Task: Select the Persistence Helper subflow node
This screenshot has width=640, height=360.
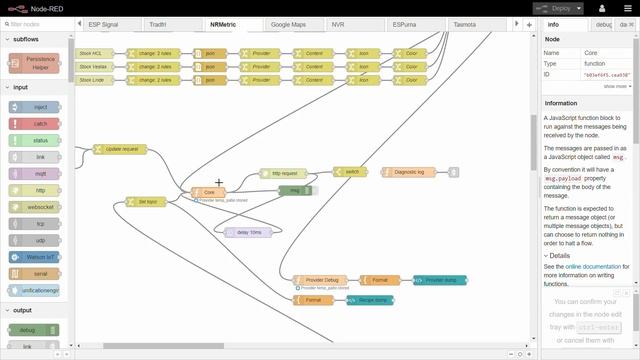Action: (x=34, y=63)
